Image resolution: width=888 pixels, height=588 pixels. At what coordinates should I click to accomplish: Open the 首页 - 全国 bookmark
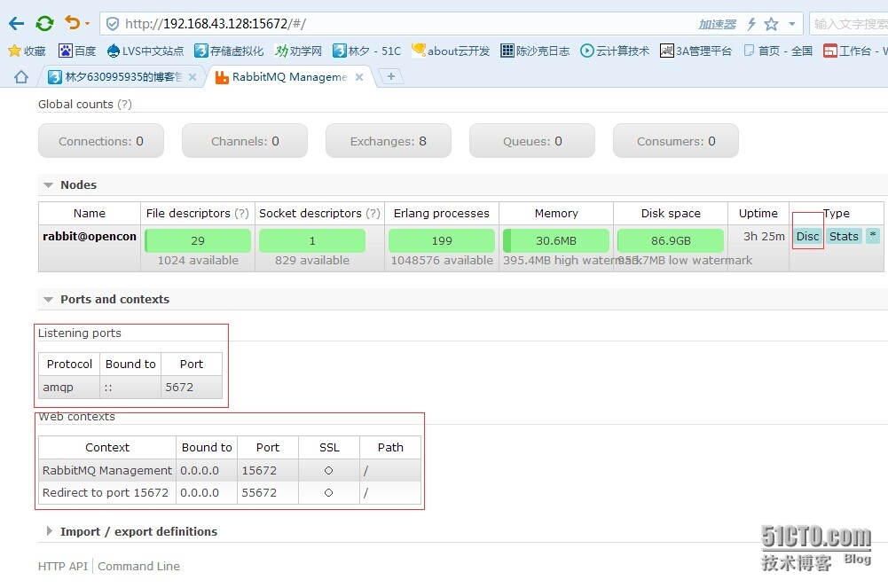[778, 51]
